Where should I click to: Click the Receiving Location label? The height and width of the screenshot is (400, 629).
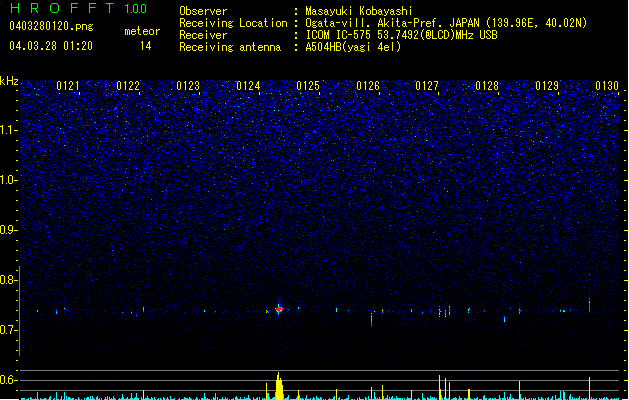[233, 23]
